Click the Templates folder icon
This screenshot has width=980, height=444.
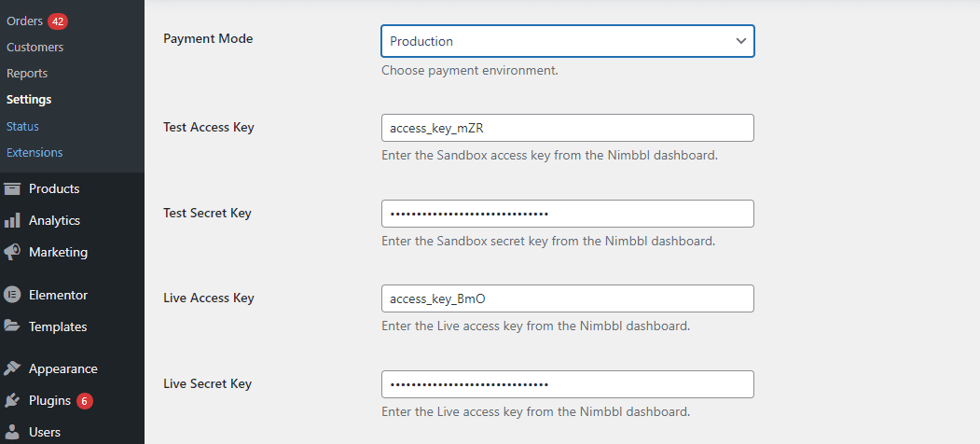click(12, 326)
